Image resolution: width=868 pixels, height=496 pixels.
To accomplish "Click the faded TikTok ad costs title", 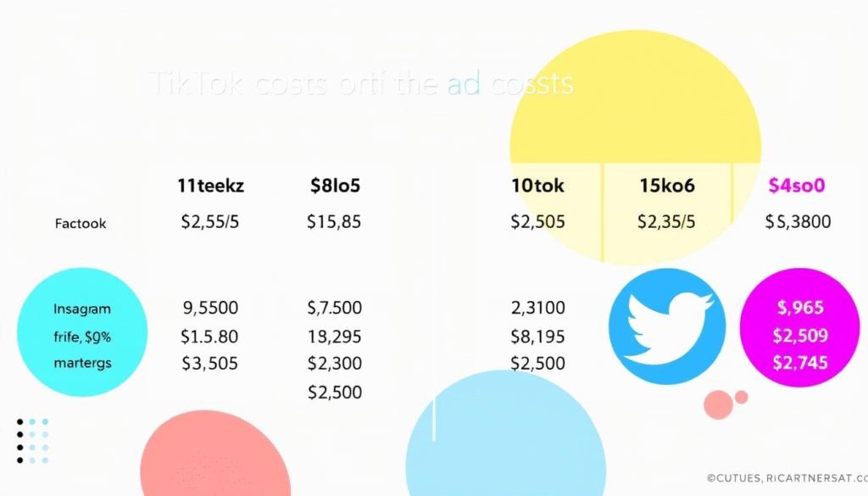I will point(361,84).
